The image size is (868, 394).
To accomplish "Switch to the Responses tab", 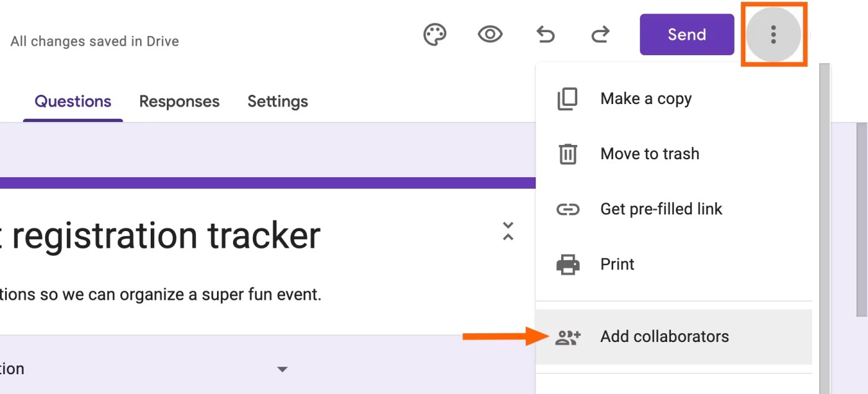I will pos(179,102).
